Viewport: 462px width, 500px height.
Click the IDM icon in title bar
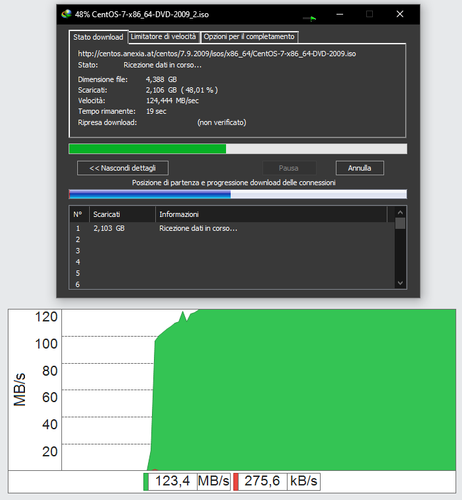click(x=67, y=14)
